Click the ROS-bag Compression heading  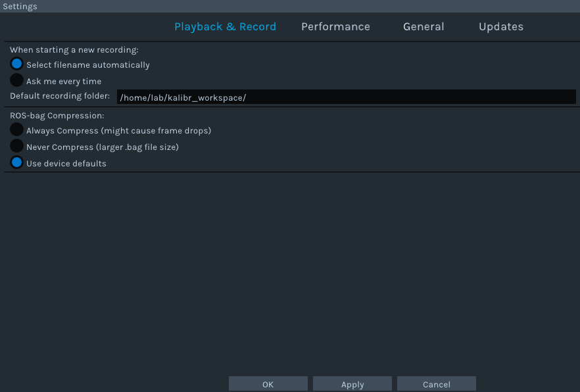click(x=57, y=115)
